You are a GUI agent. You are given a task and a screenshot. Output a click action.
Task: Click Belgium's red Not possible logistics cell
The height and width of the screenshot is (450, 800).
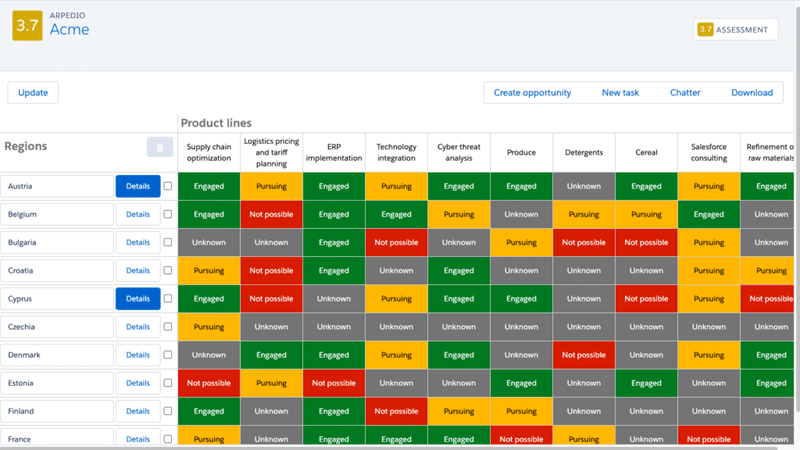tap(271, 214)
